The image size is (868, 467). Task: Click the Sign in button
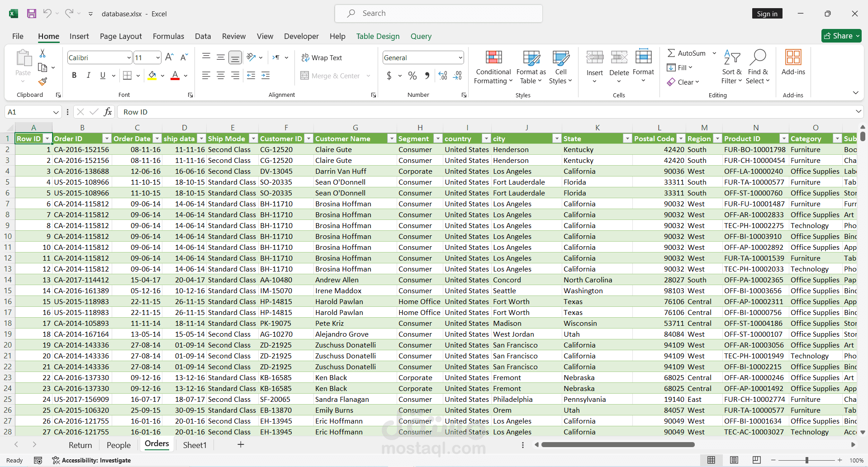click(767, 14)
